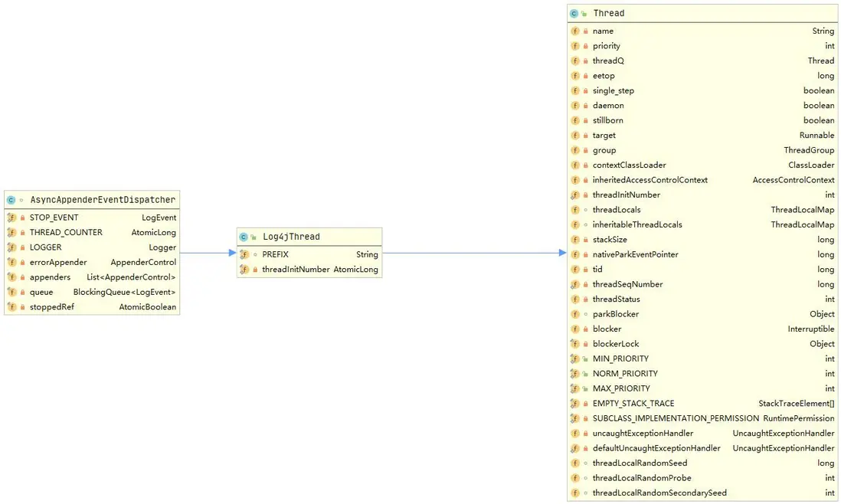Screen dimensions: 841x504
Task: Click the field icon next to priority
Action: [x=575, y=46]
